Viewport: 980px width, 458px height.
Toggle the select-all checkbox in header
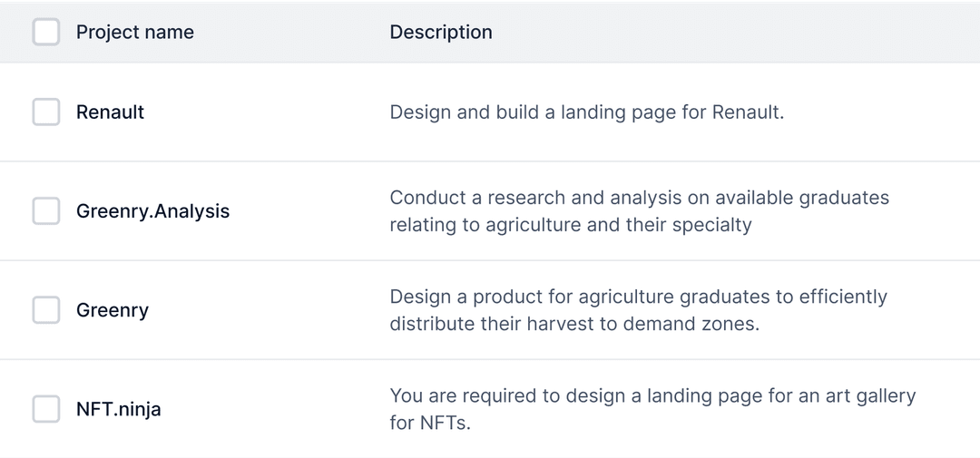tap(46, 32)
